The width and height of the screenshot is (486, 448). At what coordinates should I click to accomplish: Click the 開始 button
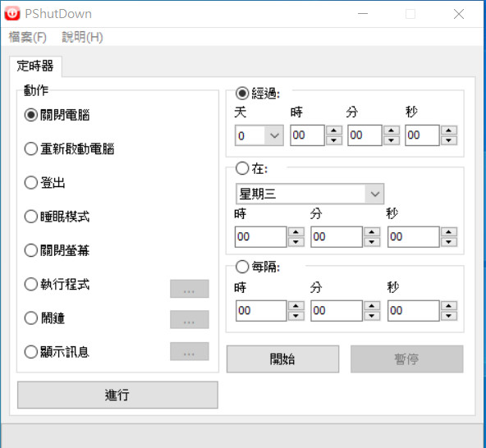coord(282,359)
